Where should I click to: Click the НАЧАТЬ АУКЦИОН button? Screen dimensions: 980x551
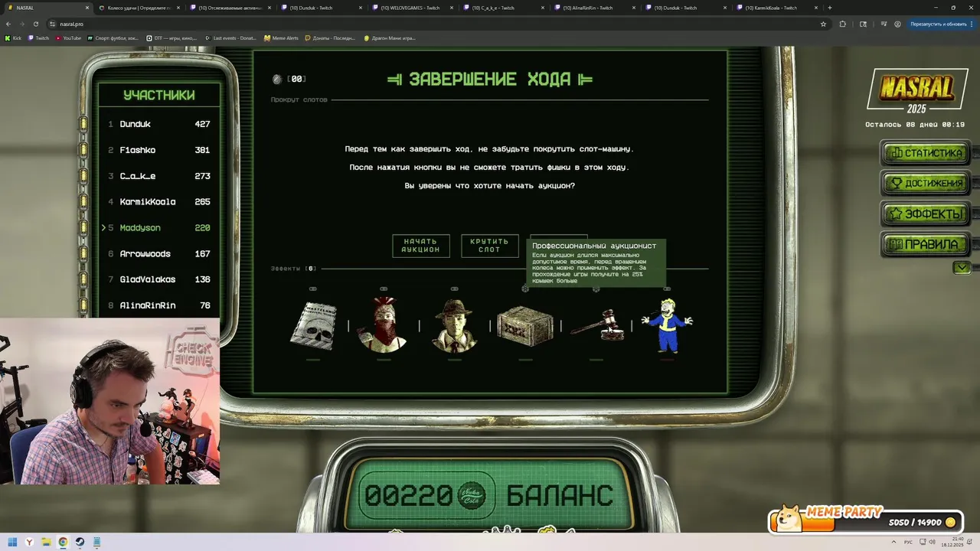(420, 246)
